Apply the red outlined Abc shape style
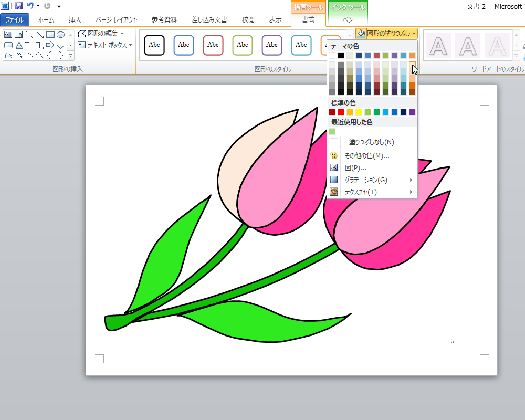 [x=213, y=45]
